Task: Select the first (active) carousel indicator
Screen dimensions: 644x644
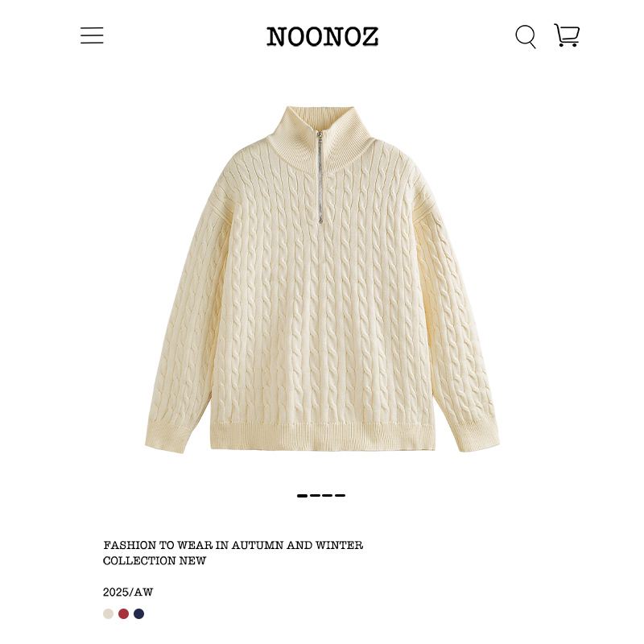Action: tap(303, 496)
